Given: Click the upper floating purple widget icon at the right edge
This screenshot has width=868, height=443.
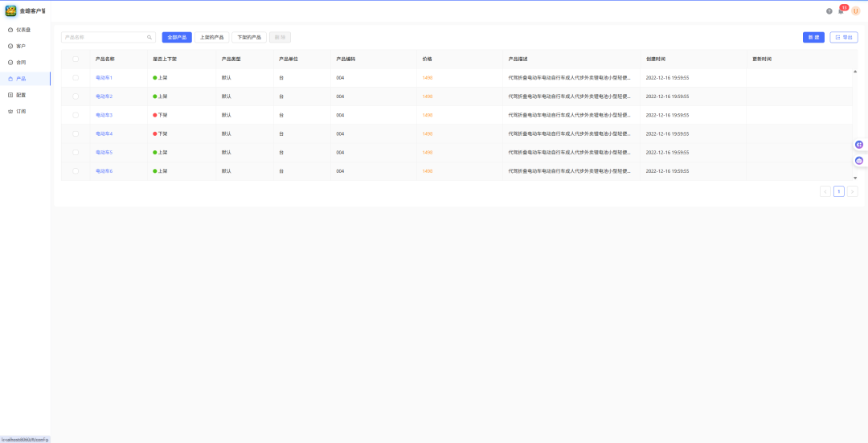Looking at the screenshot, I should [859, 145].
